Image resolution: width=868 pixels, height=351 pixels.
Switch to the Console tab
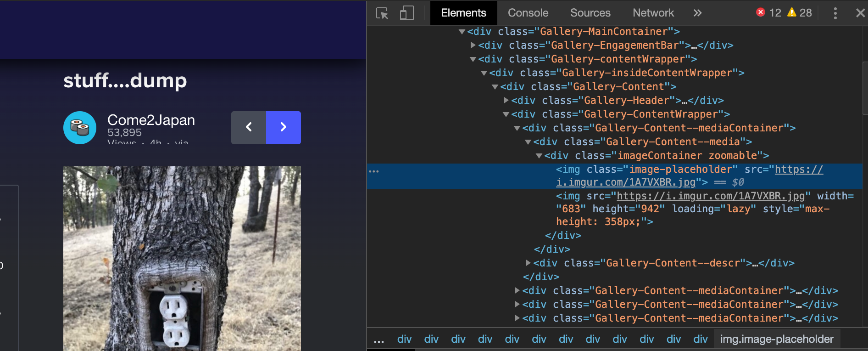point(528,13)
